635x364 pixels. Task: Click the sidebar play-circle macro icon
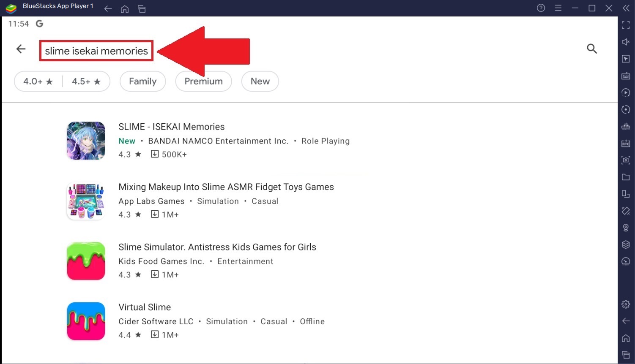tap(626, 92)
